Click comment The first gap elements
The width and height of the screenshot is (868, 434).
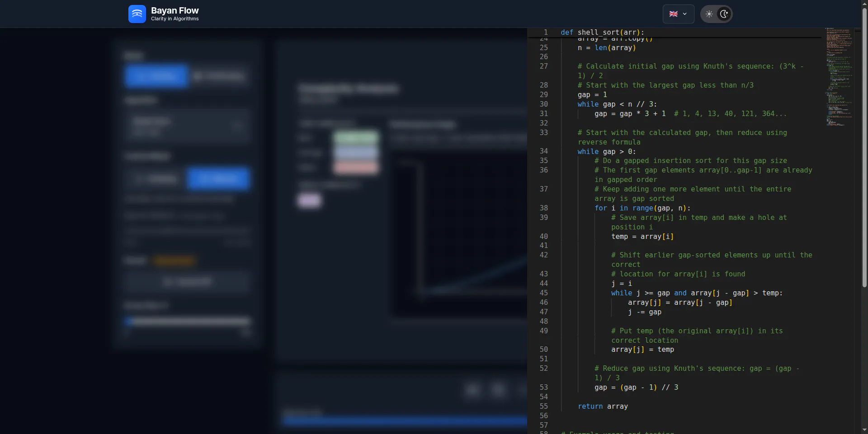703,175
